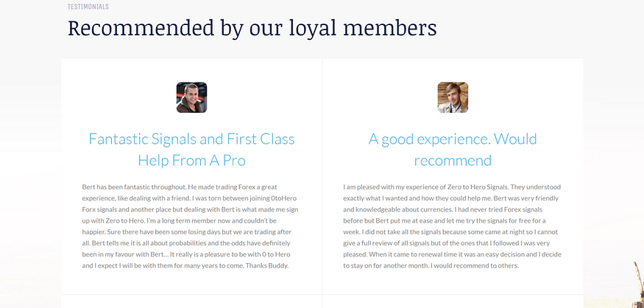
Task: Click the line starting "I am pleased with my experience"
Action: [452, 186]
